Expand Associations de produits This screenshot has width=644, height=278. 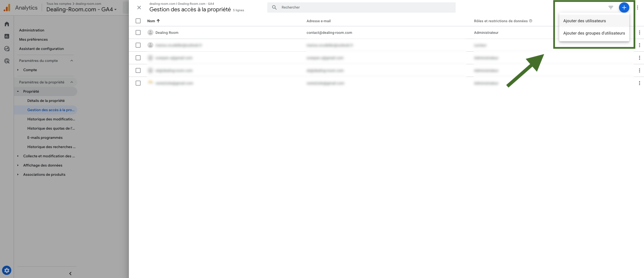[x=18, y=174]
